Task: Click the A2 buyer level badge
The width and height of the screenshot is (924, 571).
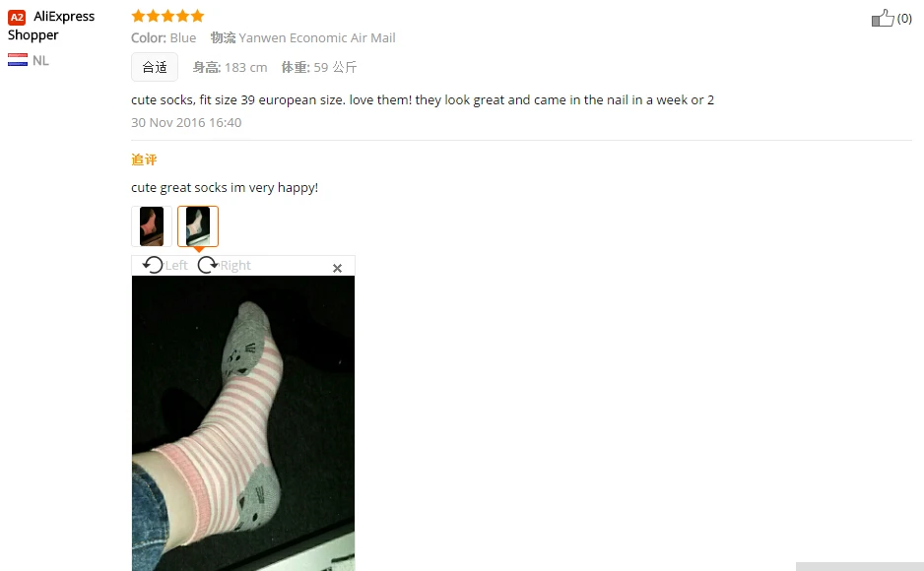Action: pyautogui.click(x=17, y=17)
